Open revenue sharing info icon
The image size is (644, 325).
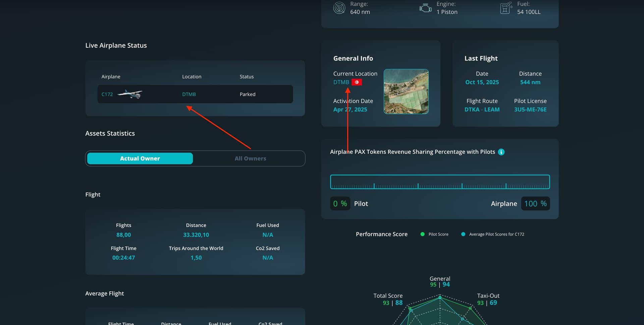click(501, 152)
